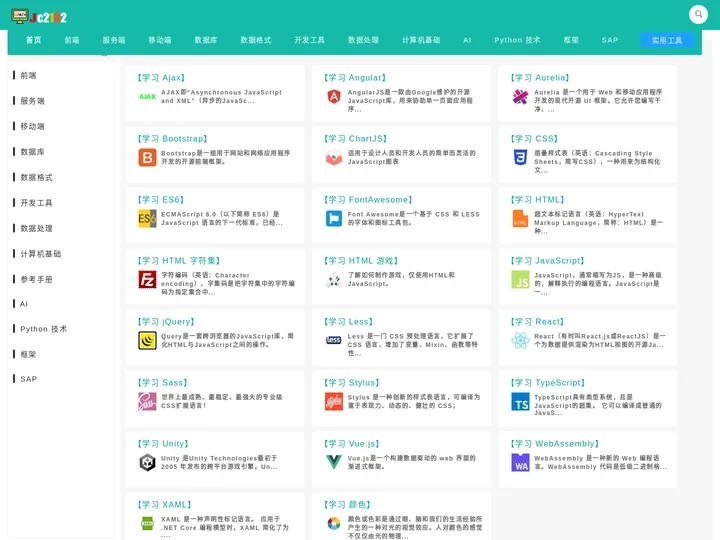Click the Aurelia logo icon
This screenshot has width=720, height=540.
[520, 96]
